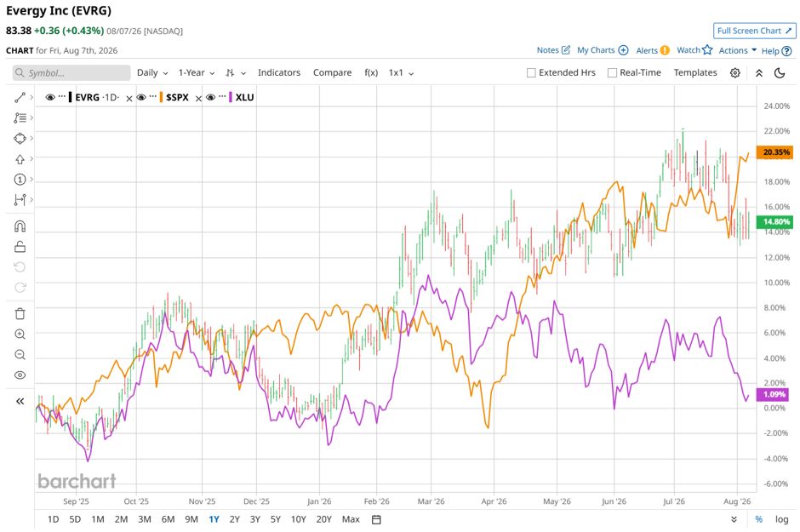Zoom out of the chart
Viewport: 800px width, 532px height.
pyautogui.click(x=20, y=354)
